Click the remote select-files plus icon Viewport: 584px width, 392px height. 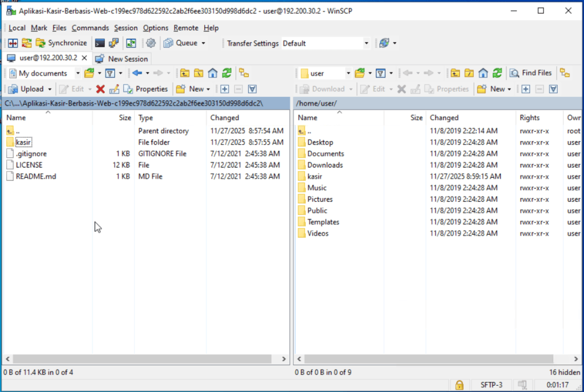[x=525, y=89]
